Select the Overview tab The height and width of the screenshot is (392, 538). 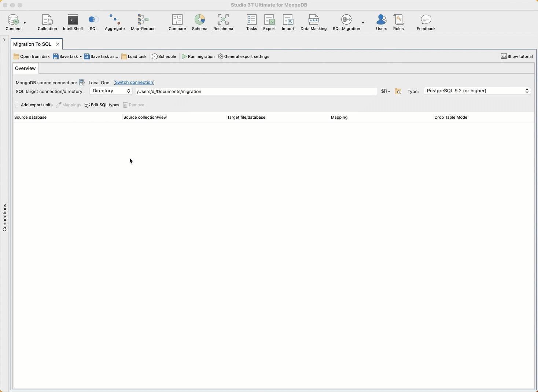point(25,69)
